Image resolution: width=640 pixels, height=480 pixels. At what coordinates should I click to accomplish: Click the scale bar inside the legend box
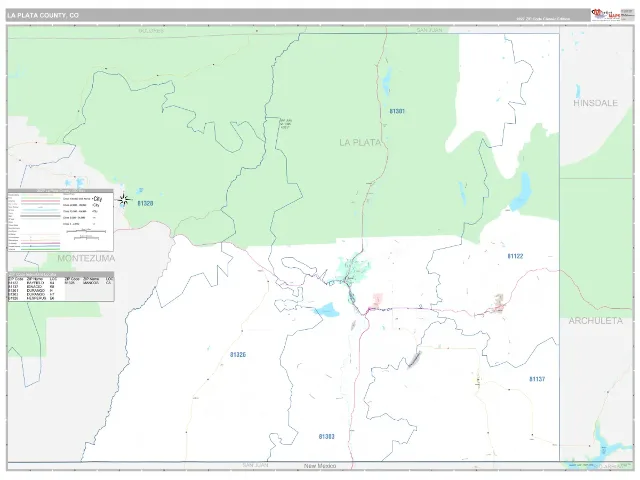click(86, 231)
